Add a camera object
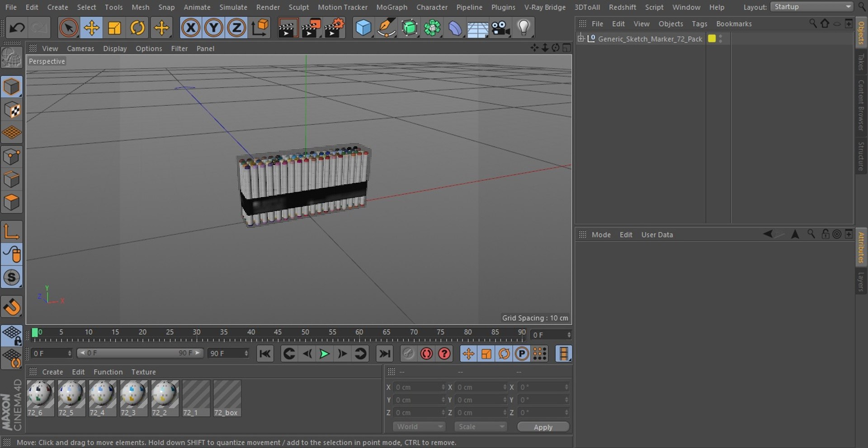This screenshot has height=448, width=868. [x=500, y=28]
